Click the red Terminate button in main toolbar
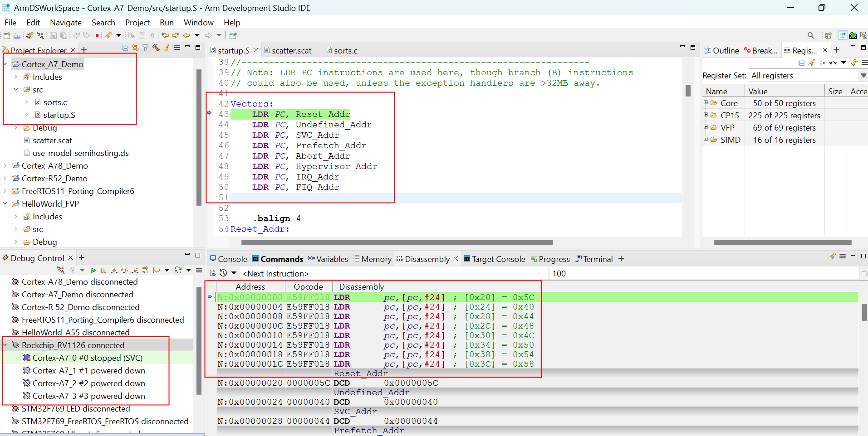Viewport: 868px width, 436px height. pyautogui.click(x=97, y=35)
